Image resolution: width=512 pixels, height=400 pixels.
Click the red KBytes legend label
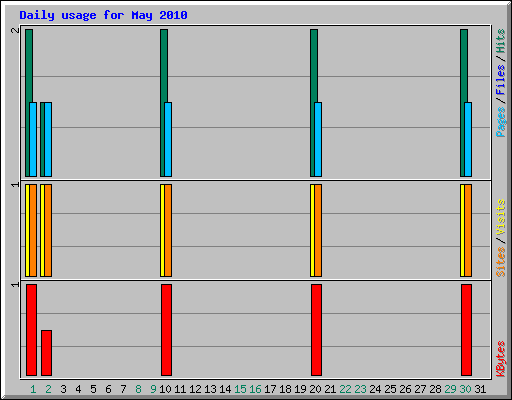[501, 359]
